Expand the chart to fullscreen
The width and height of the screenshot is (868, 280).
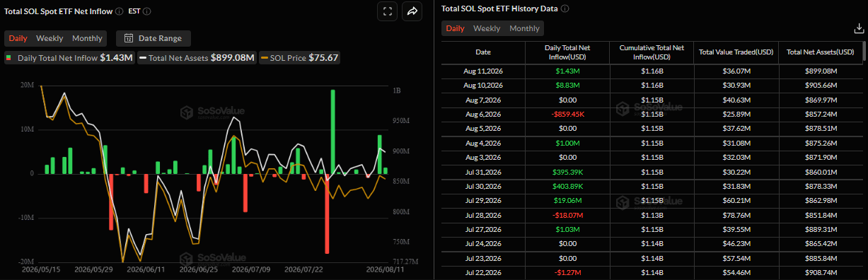coord(387,11)
